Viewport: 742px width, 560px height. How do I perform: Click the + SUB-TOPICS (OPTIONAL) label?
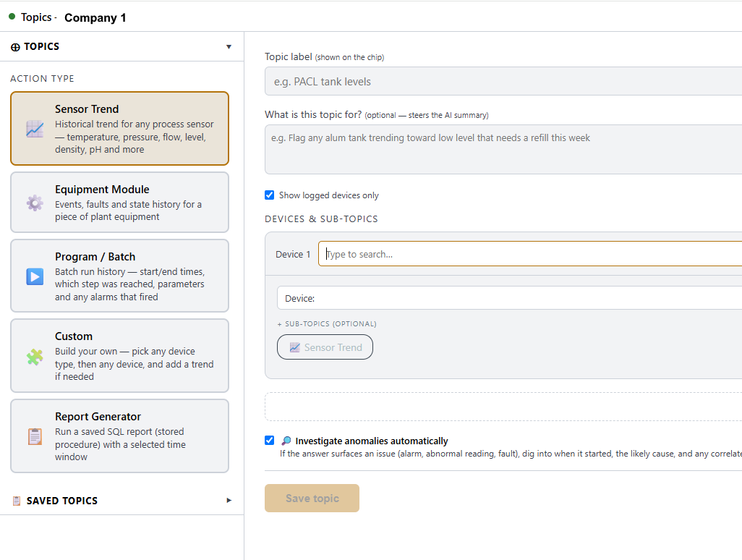[327, 324]
